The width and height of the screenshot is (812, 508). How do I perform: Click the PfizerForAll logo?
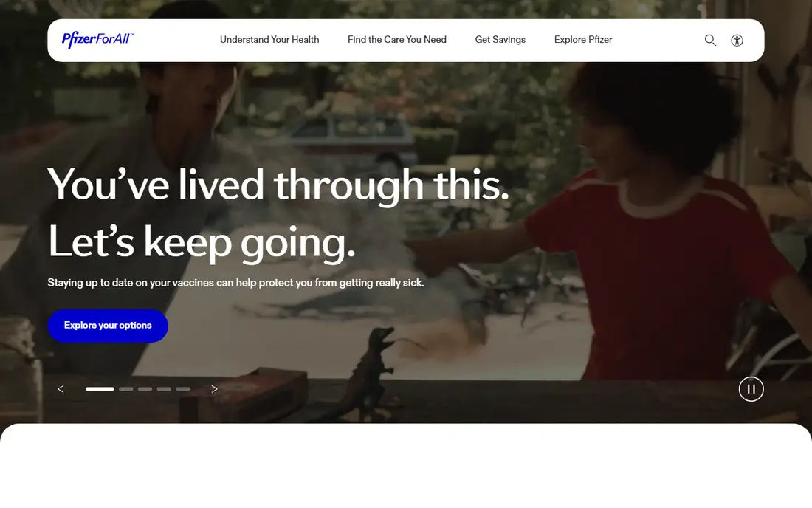(x=98, y=39)
